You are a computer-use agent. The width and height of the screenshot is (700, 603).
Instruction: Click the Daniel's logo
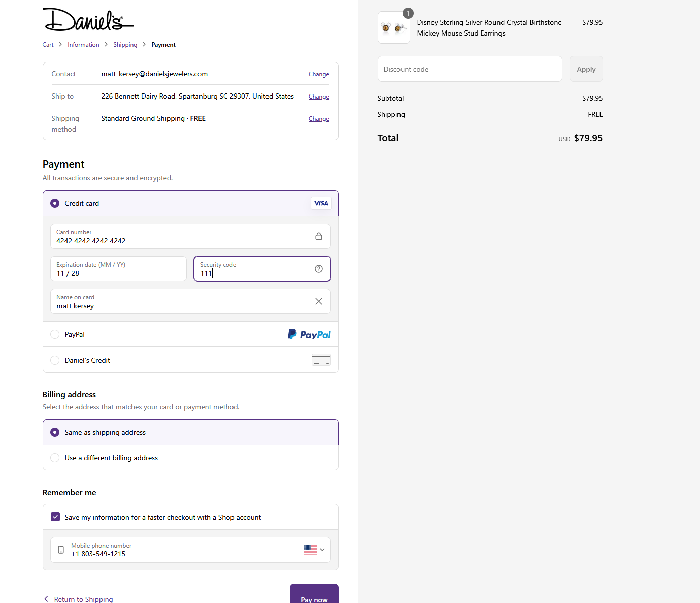[88, 19]
